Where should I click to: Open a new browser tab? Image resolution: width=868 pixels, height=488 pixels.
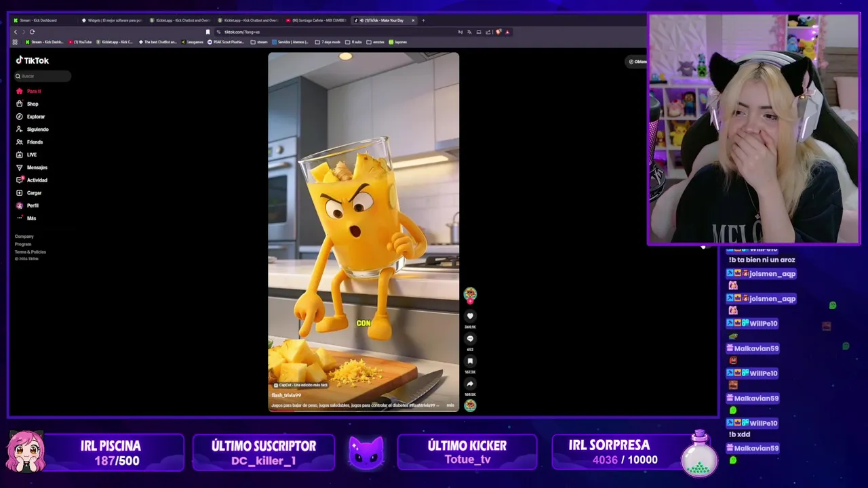pyautogui.click(x=423, y=20)
